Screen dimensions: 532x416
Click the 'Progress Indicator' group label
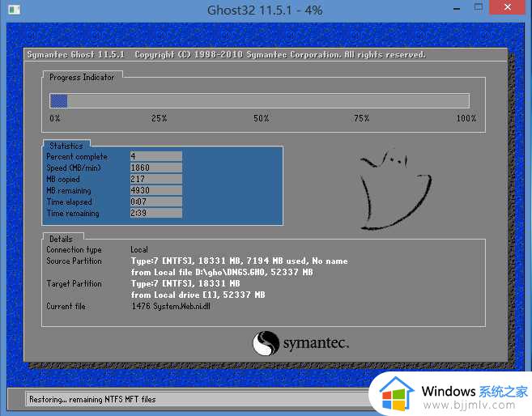click(82, 78)
